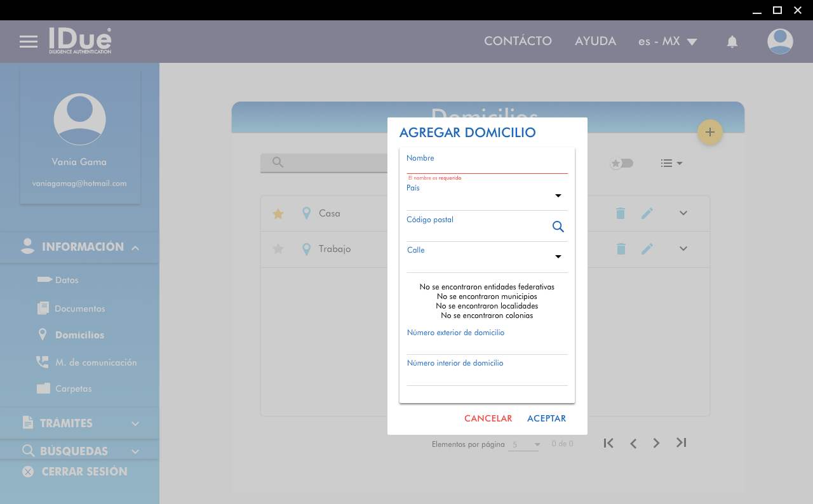Click the Nombre input field
The image size is (813, 504).
487,167
